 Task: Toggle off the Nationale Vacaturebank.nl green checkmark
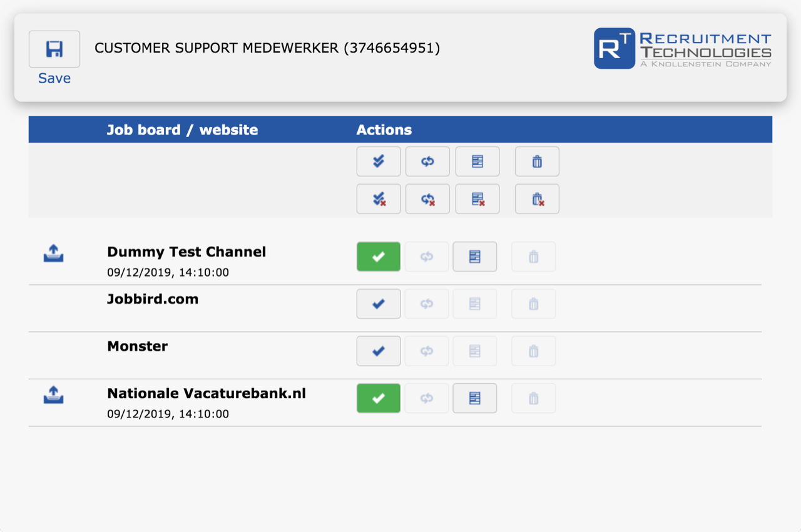(378, 398)
